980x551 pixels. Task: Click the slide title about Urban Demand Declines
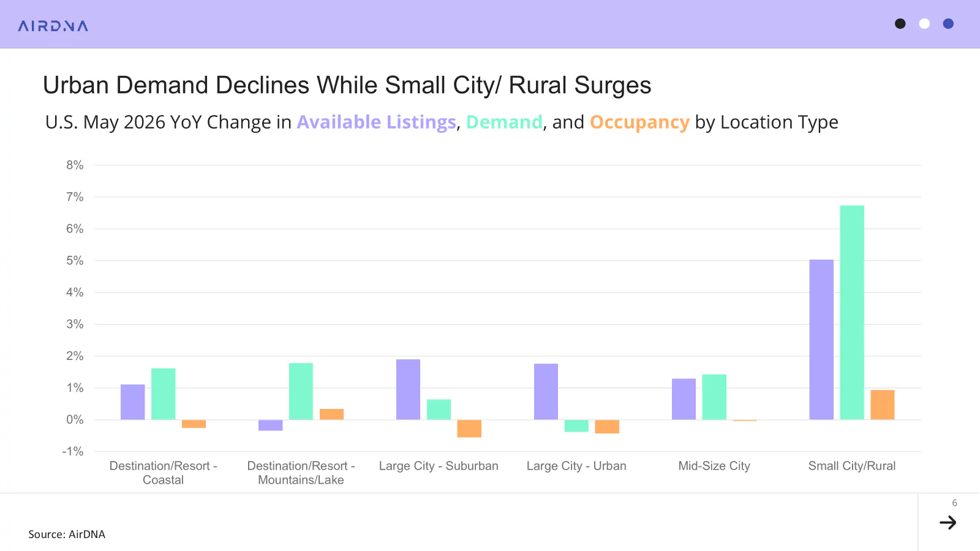[347, 85]
